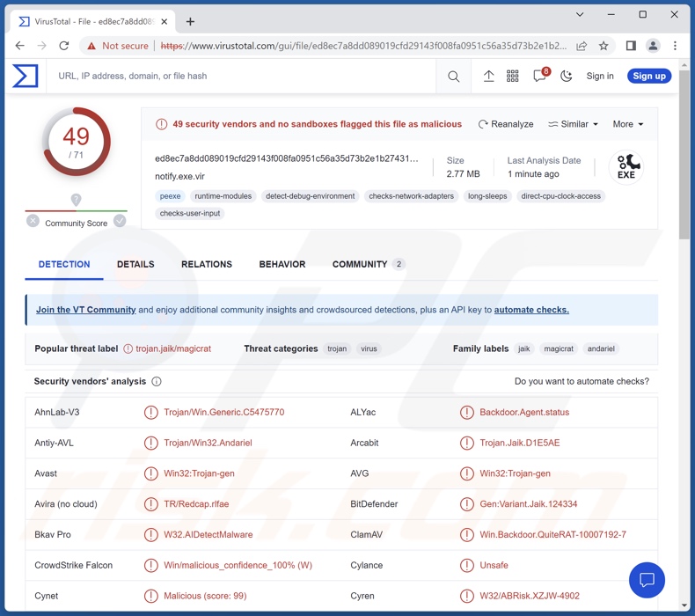695x616 pixels.
Task: Click the community score red-green bar
Action: [77, 210]
